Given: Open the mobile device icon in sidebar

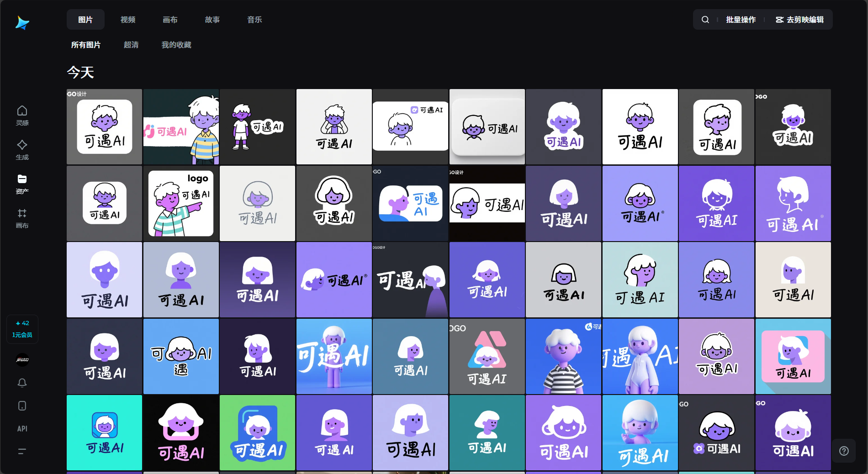Looking at the screenshot, I should 22,406.
